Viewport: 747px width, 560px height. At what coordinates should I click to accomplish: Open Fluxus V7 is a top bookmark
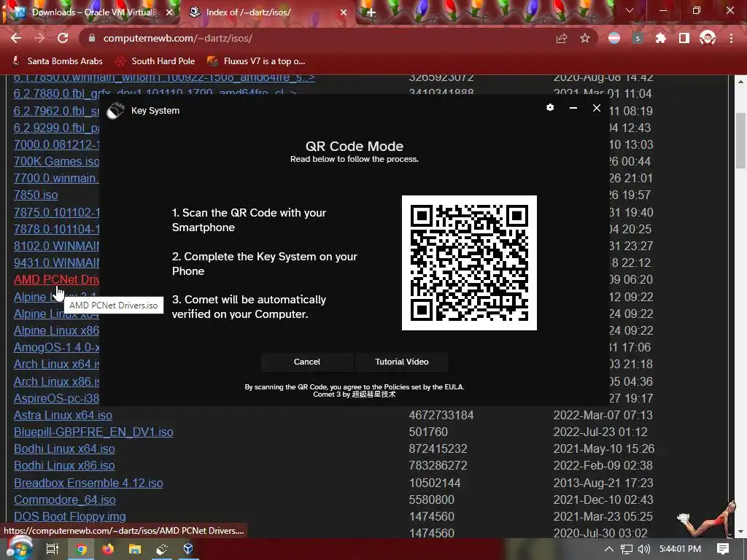pyautogui.click(x=256, y=61)
